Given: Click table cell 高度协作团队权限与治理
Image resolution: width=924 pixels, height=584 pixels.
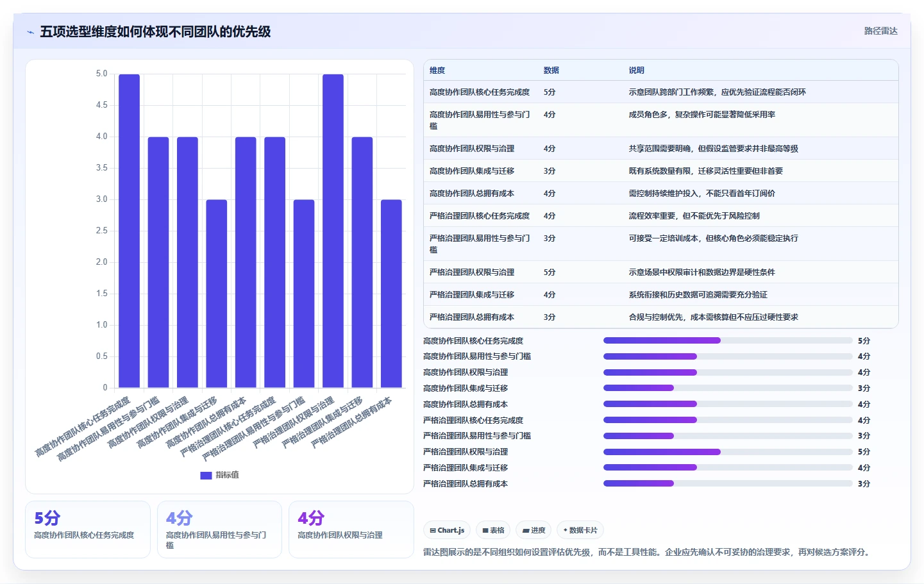Looking at the screenshot, I should (472, 149).
